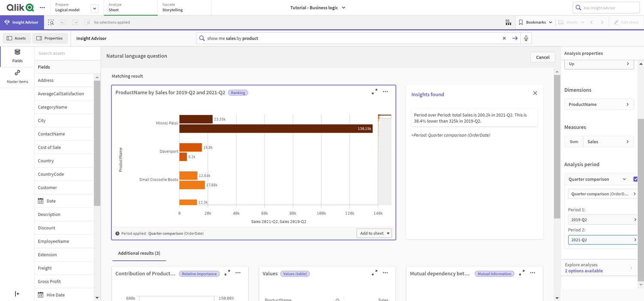644x301 pixels.
Task: Open the Prepare Logical model dropdown
Action: pos(94,7)
